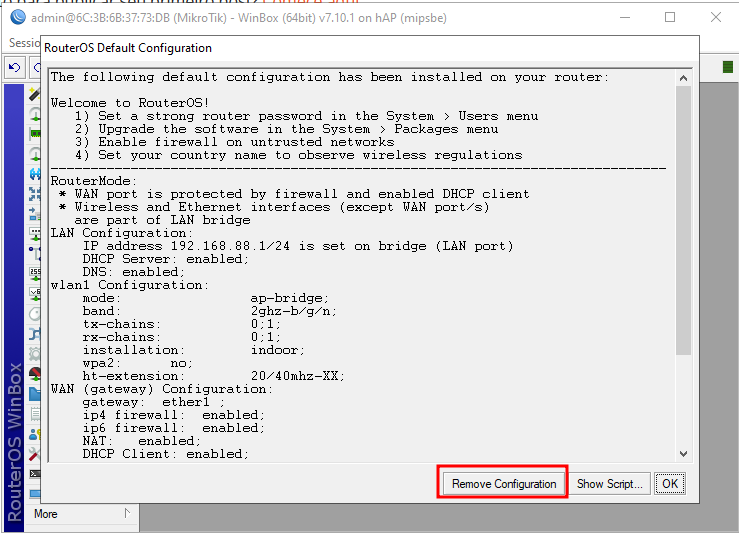This screenshot has height=533, width=739.
Task: Click the green status indicator square
Action: 729,67
